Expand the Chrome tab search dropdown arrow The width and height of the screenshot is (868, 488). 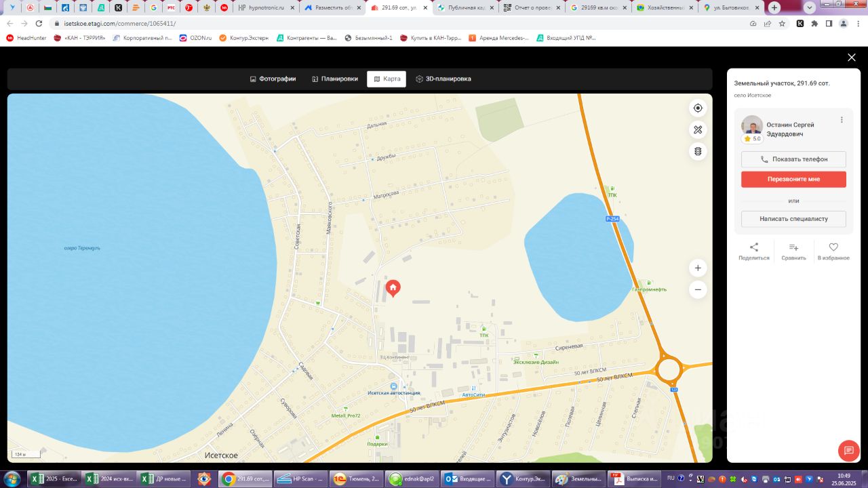click(x=810, y=7)
